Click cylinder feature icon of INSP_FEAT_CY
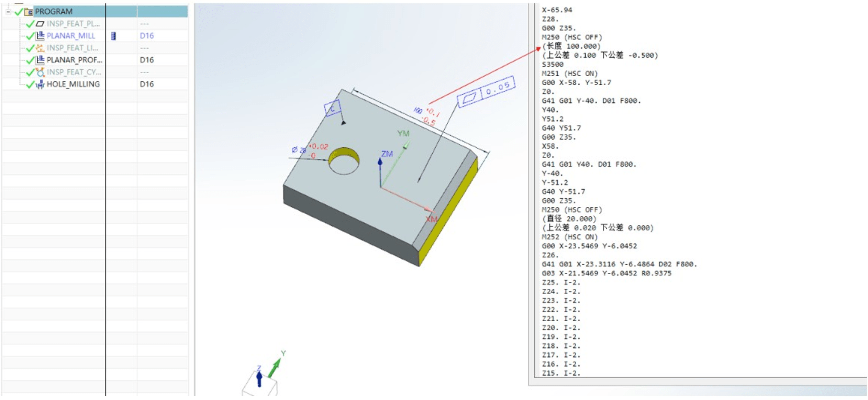The width and height of the screenshot is (868, 400). [40, 72]
